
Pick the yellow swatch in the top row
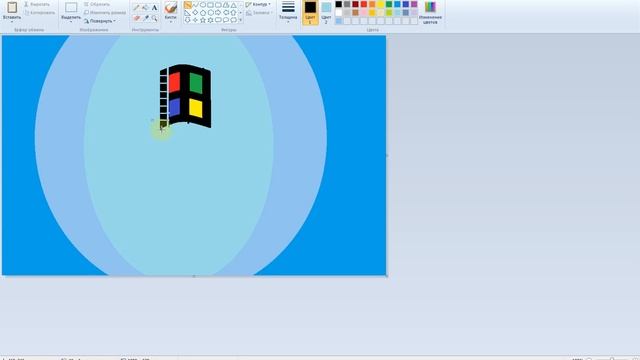(x=380, y=4)
